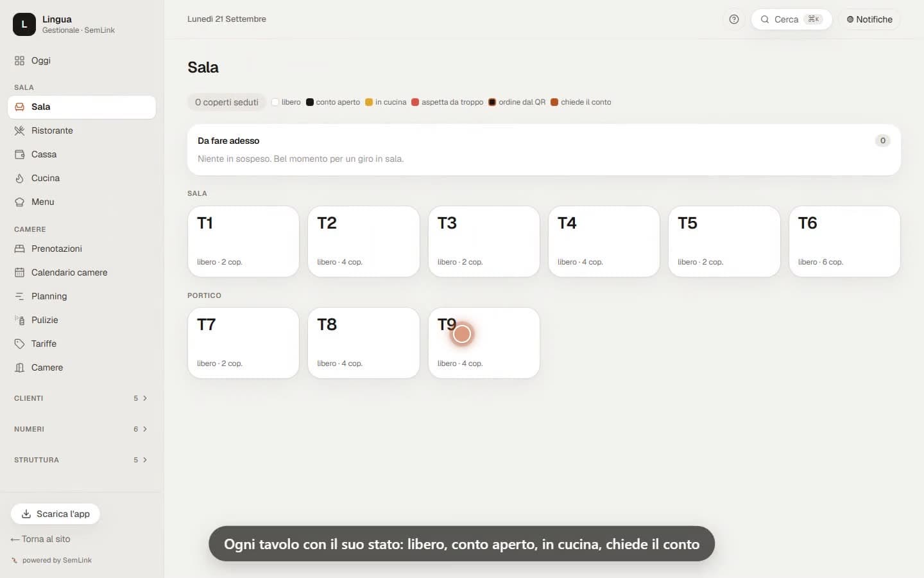Expand the NUMERI sidebar section
Screen dimensions: 924x578
81,429
